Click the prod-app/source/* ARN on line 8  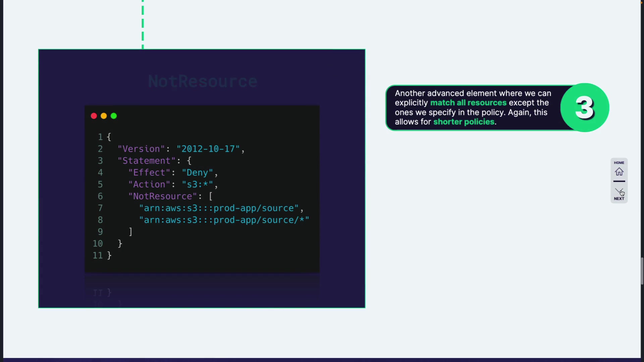coord(224,220)
